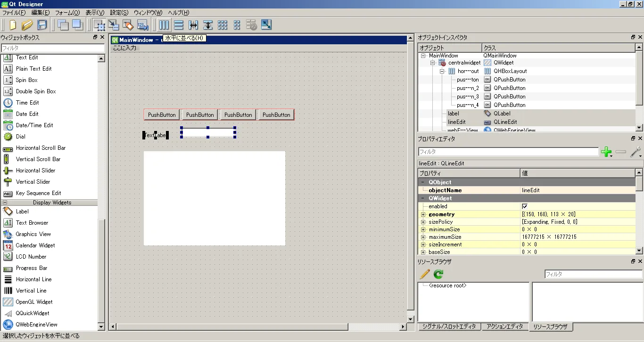Screen dimensions: 644x342
Task: Click the pencil icon in Resource Browser
Action: 425,274
